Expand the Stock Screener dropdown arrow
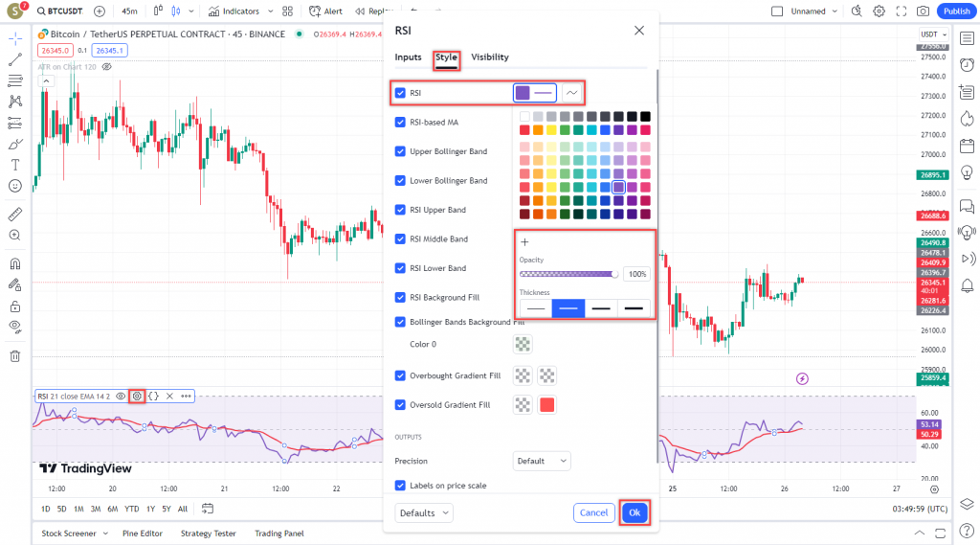The width and height of the screenshot is (980, 545). coord(105,534)
